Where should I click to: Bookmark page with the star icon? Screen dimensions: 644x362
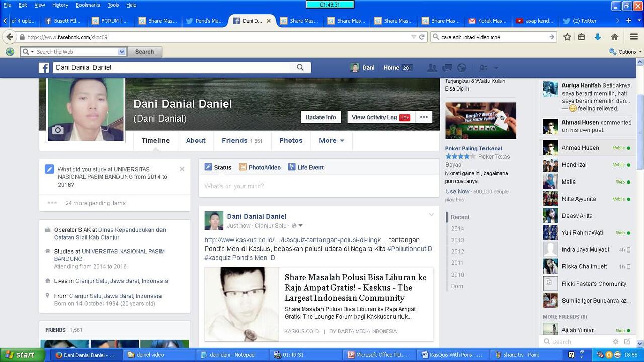(567, 37)
